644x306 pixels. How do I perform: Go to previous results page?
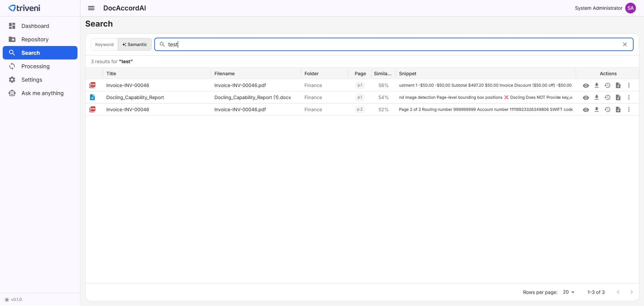618,292
